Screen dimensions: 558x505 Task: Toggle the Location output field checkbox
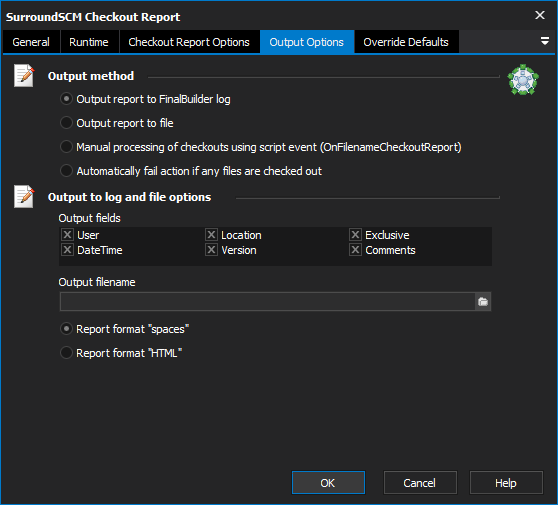pyautogui.click(x=211, y=235)
